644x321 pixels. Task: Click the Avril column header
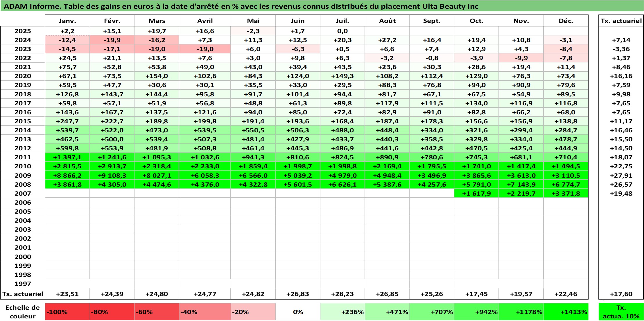tap(205, 21)
